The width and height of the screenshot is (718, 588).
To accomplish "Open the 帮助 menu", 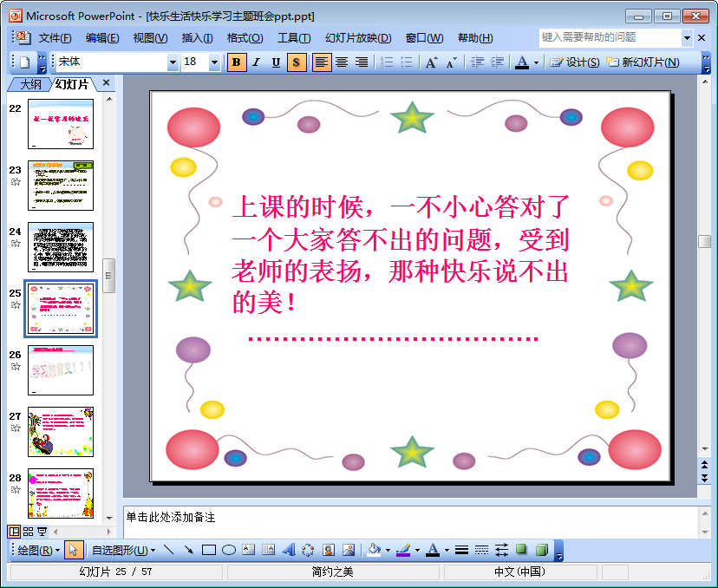I will [x=475, y=38].
